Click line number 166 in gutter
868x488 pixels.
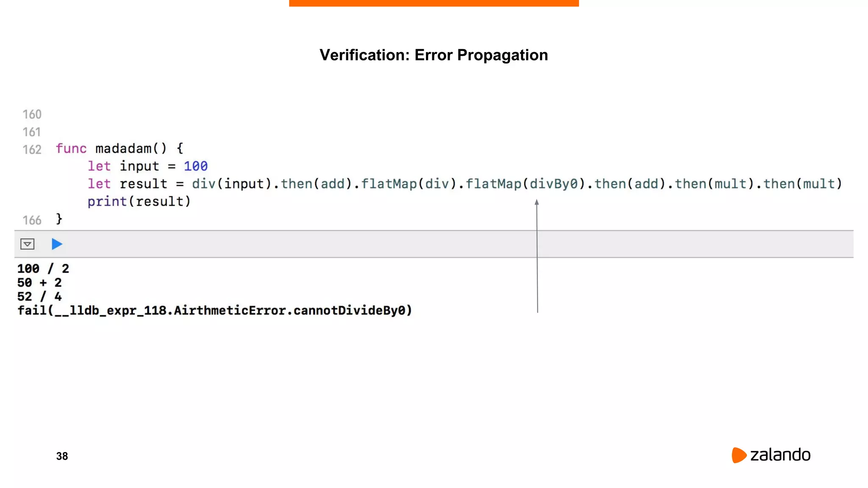[32, 220]
